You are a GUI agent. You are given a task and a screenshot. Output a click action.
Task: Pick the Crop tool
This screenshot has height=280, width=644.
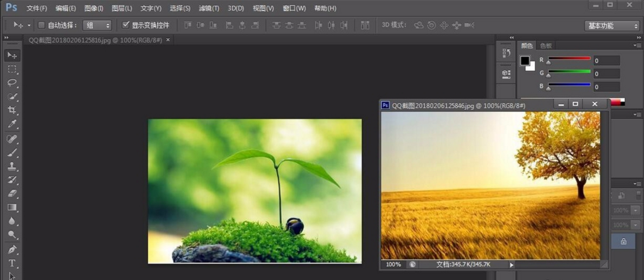tap(12, 110)
